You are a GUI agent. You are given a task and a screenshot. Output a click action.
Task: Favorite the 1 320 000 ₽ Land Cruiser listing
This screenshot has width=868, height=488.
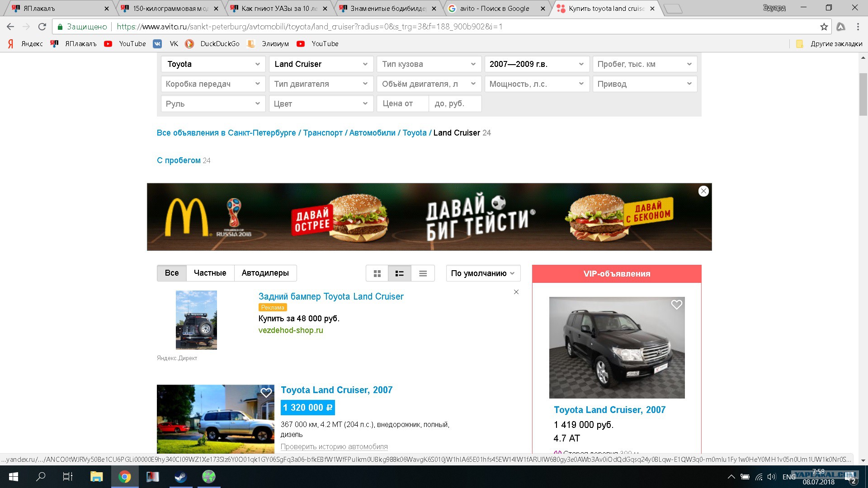(266, 393)
